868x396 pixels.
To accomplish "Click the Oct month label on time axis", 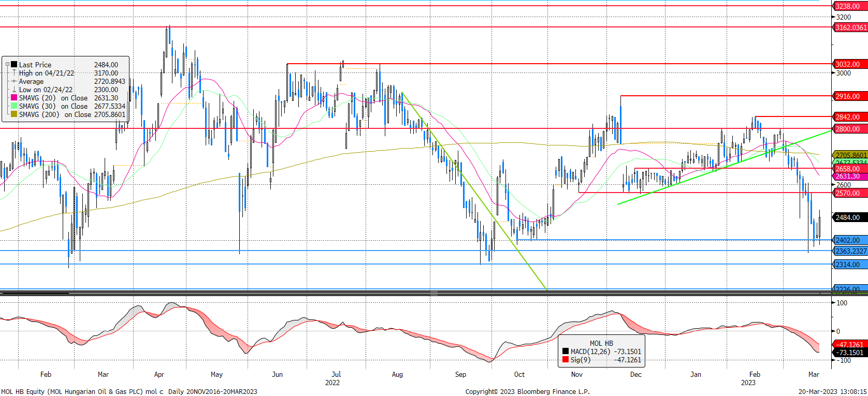I will [x=519, y=374].
